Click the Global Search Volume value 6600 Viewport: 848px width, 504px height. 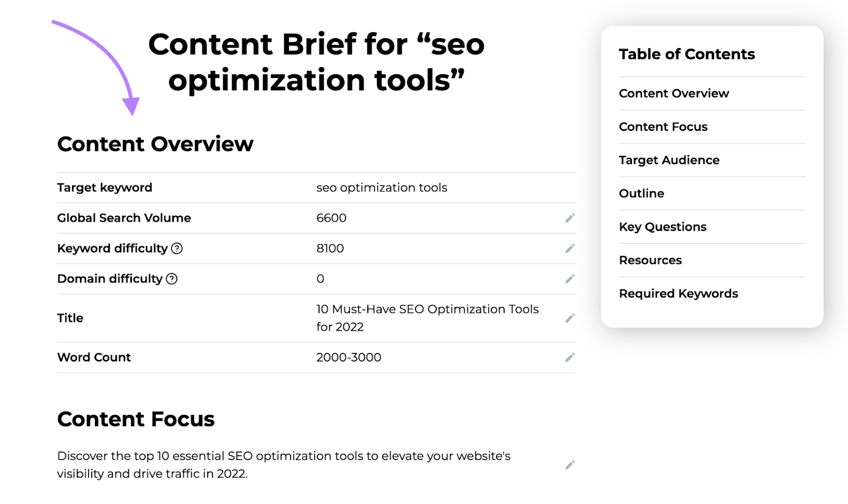click(x=331, y=218)
